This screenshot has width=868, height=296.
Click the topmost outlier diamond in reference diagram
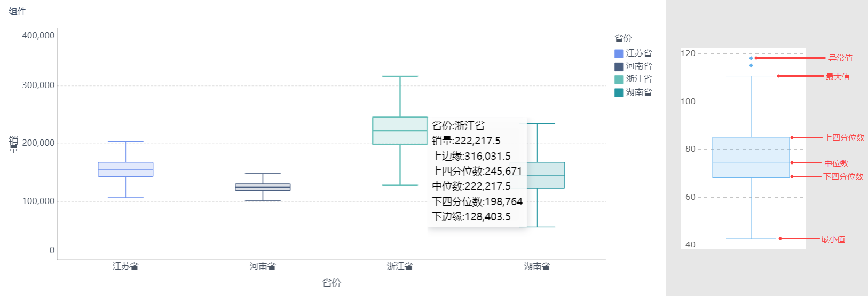point(751,58)
